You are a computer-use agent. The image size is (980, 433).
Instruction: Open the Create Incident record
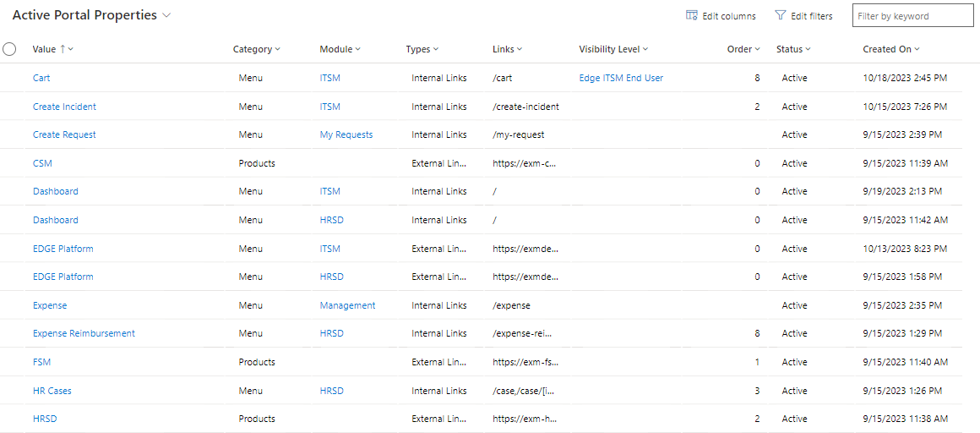pyautogui.click(x=64, y=107)
